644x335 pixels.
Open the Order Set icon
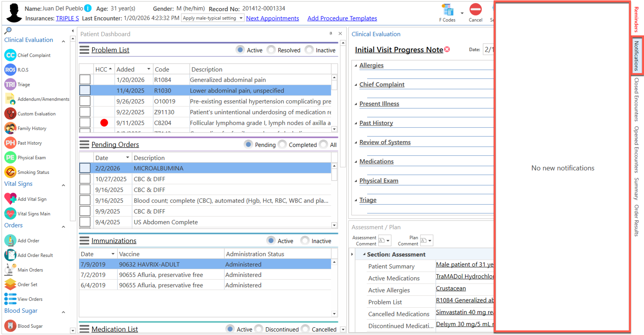[10, 284]
